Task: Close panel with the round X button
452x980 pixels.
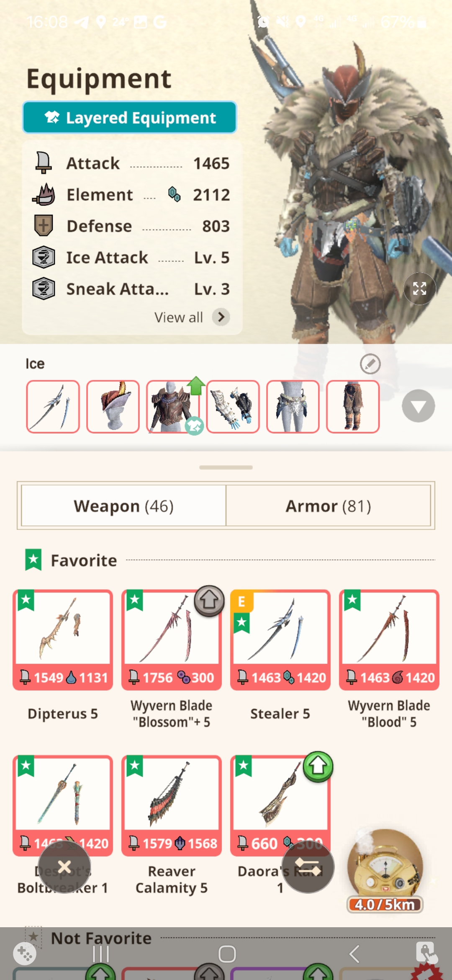Action: point(64,867)
